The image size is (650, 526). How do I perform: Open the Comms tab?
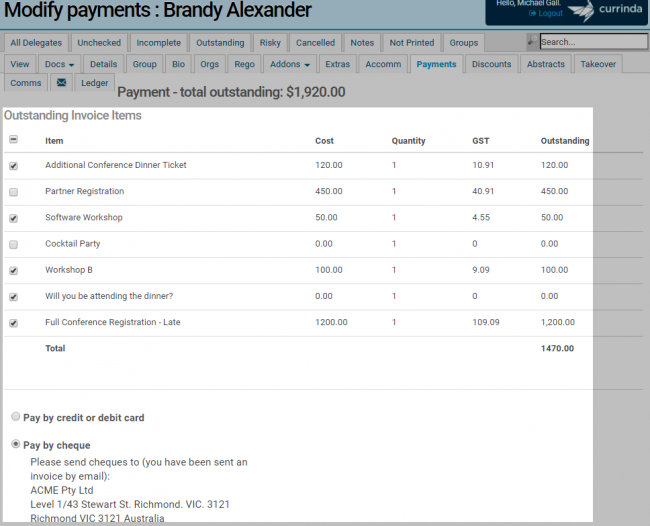26,83
